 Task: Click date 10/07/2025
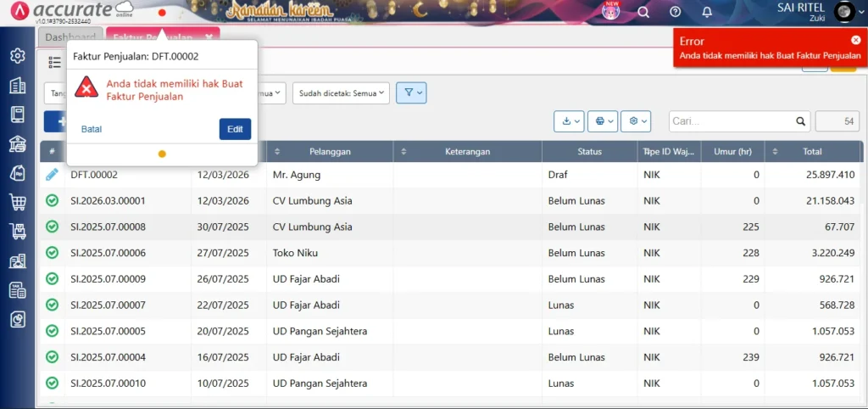pos(223,383)
